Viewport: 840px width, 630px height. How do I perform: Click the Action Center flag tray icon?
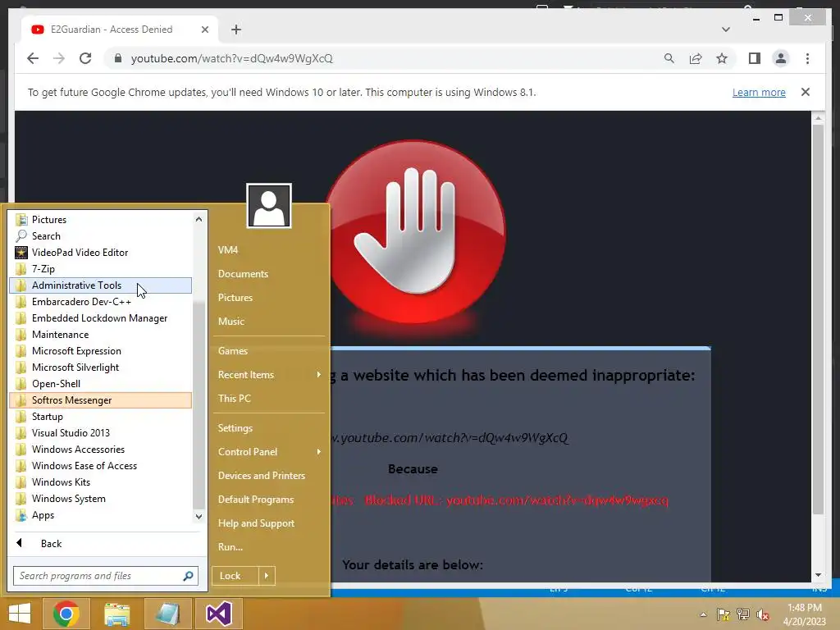tap(724, 614)
